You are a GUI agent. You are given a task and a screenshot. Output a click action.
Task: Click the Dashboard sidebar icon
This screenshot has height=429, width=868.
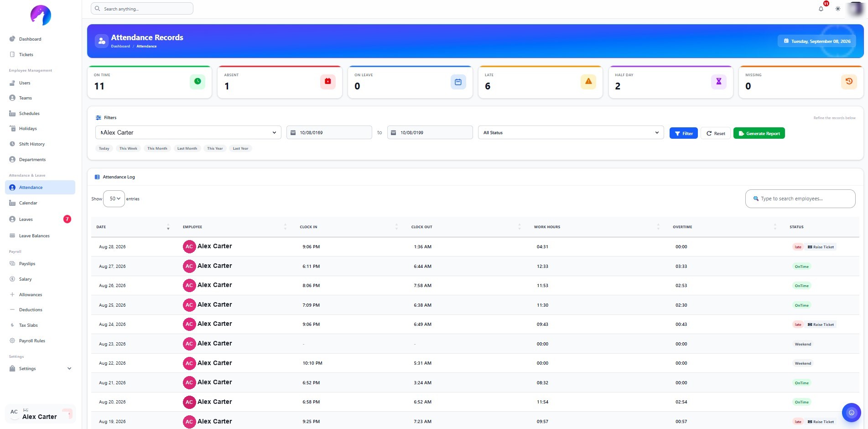pos(12,39)
